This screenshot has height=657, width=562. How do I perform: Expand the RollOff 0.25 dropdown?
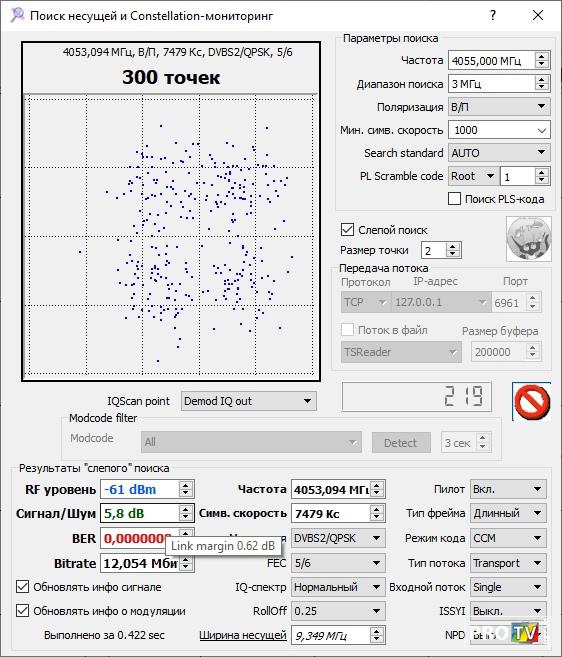[338, 611]
